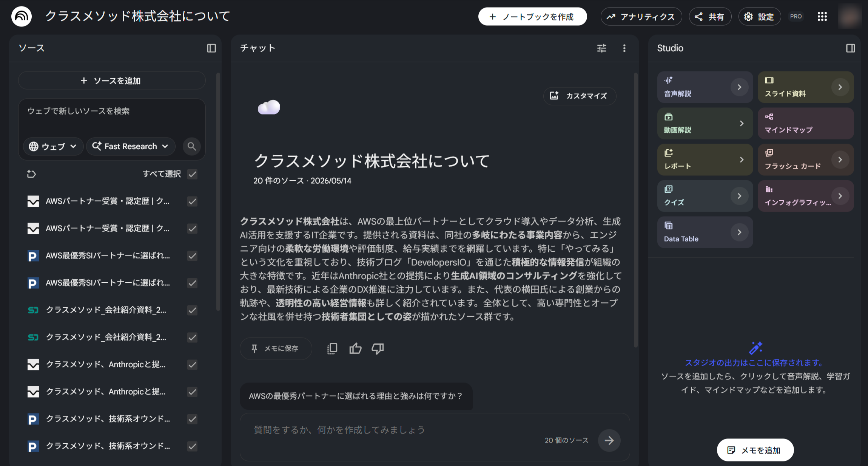Click ソースを追加 button

[112, 81]
